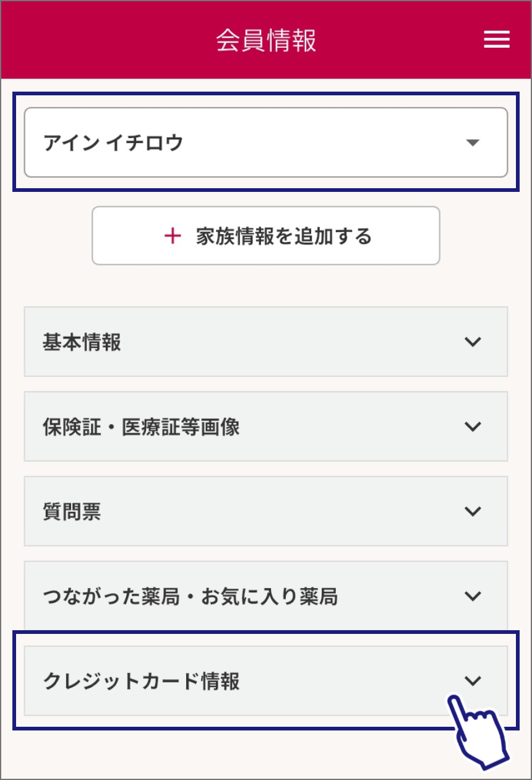Expand the 基本情報 chevron

[473, 342]
